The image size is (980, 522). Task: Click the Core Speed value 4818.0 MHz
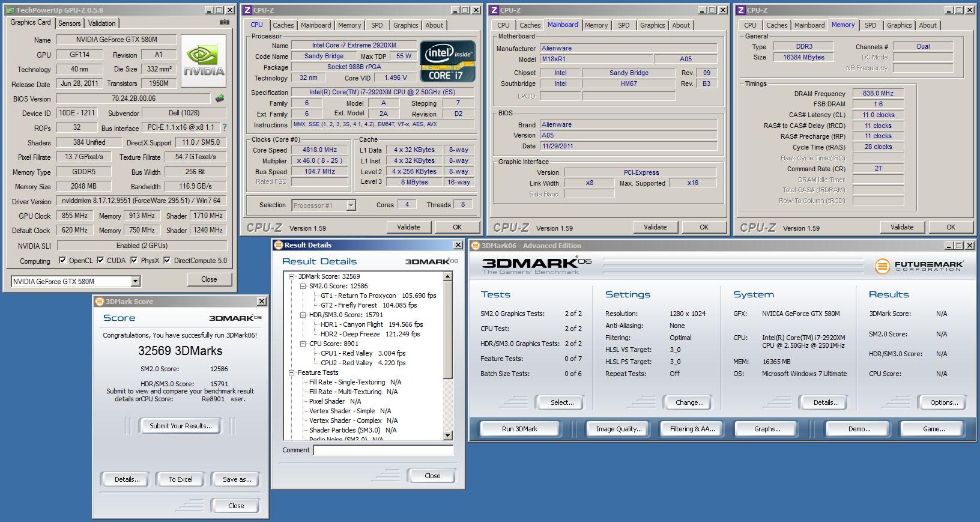click(x=320, y=150)
